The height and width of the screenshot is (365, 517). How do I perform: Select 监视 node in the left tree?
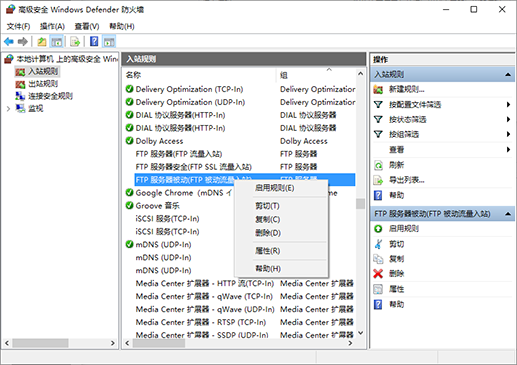pos(36,108)
